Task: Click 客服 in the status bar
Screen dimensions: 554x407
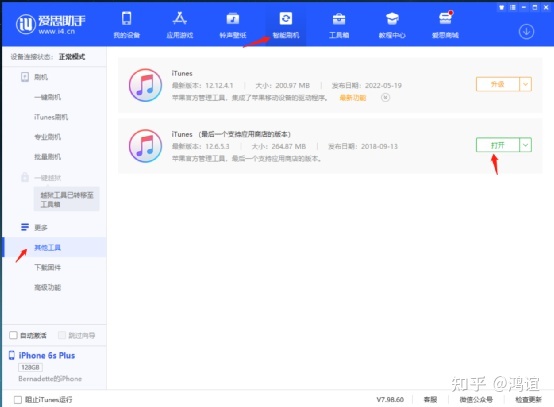Action: pos(430,400)
